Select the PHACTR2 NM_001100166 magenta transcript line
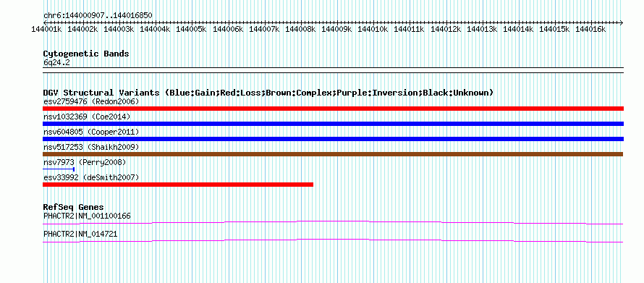 [333, 223]
